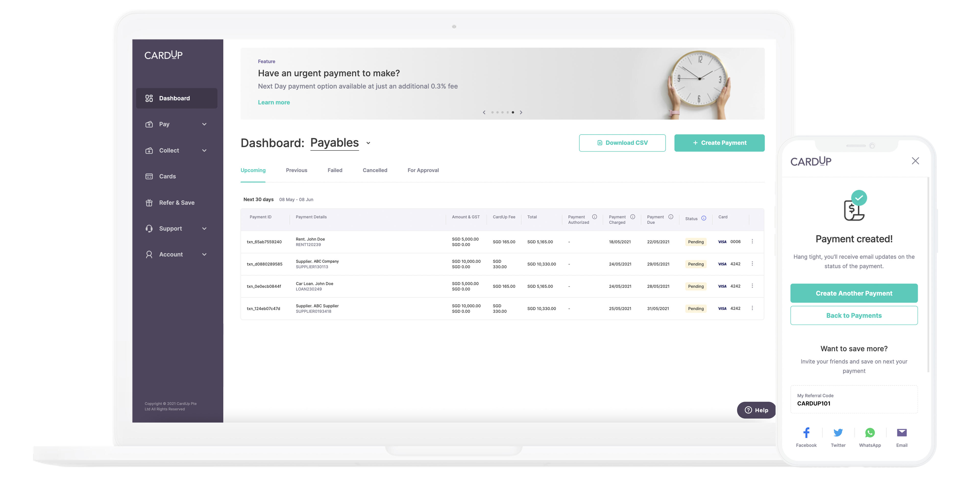The image size is (980, 490).
Task: Click the Dashboard icon in sidebar
Action: pyautogui.click(x=148, y=98)
